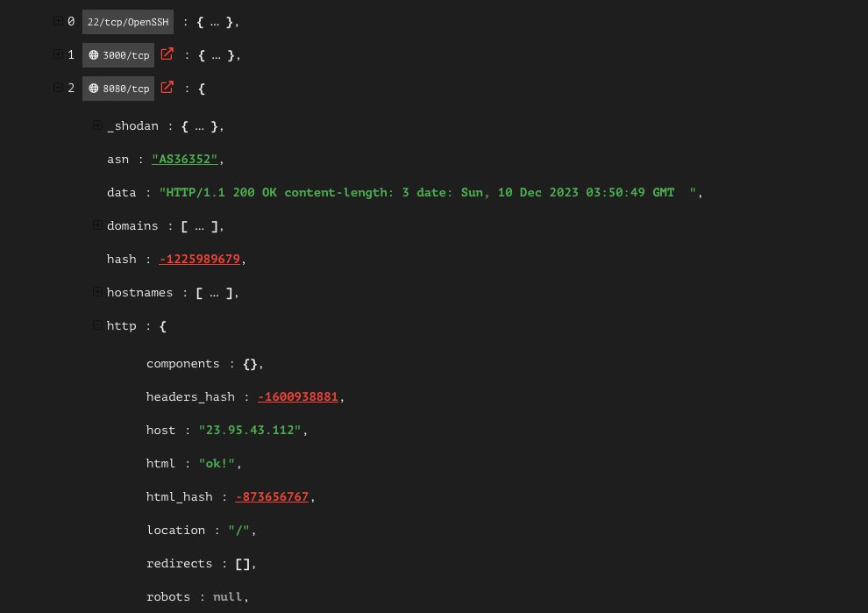Open the AS36352 ASN link

point(184,159)
